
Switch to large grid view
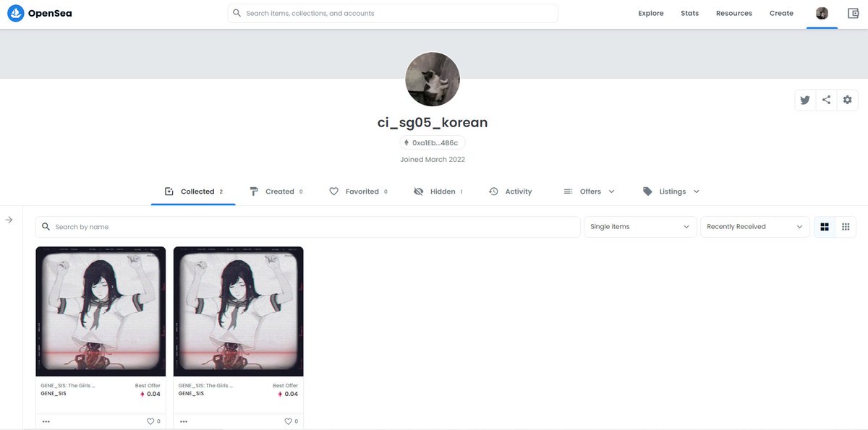(825, 227)
